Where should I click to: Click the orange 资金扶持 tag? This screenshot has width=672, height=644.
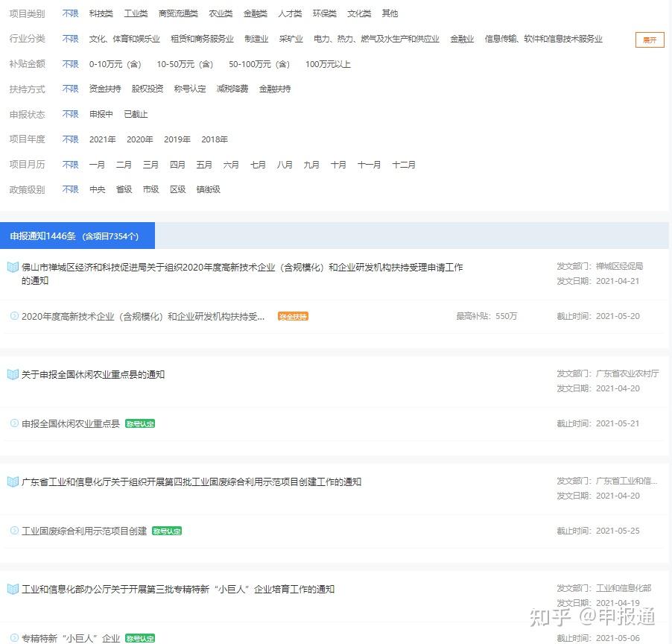pos(293,317)
